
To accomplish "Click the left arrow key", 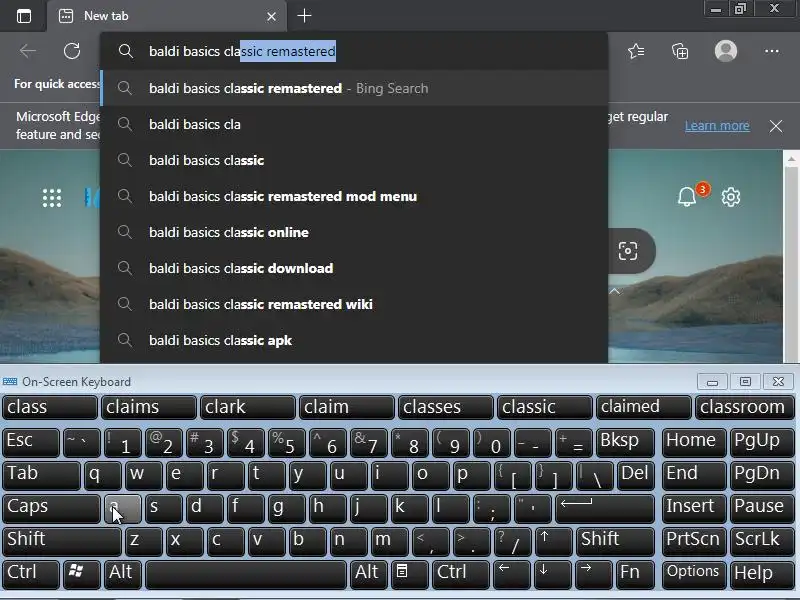I will pos(512,574).
